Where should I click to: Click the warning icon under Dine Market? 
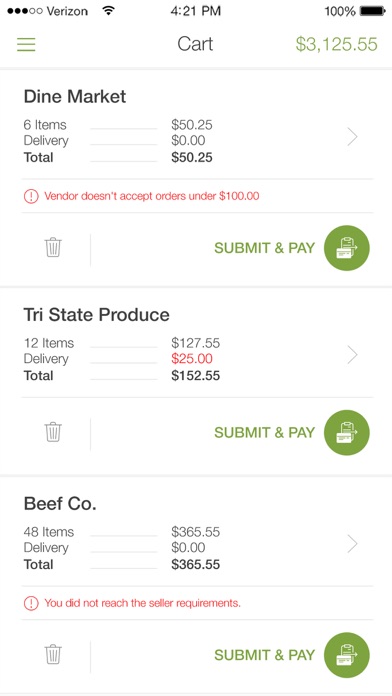pos(31,196)
